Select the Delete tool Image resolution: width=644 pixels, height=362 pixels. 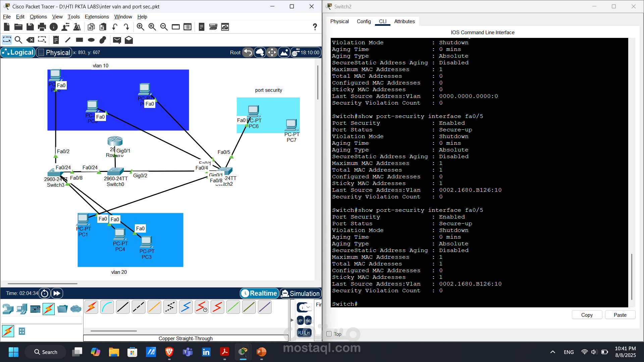click(30, 40)
